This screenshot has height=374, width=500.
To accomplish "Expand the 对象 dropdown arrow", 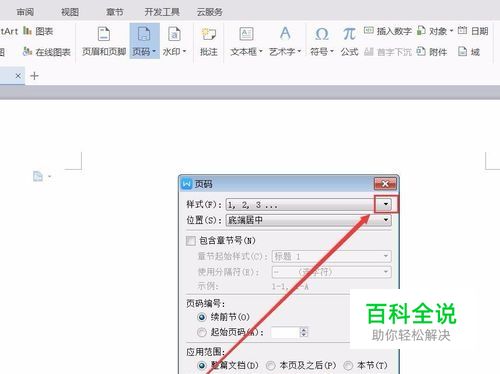I will point(451,31).
